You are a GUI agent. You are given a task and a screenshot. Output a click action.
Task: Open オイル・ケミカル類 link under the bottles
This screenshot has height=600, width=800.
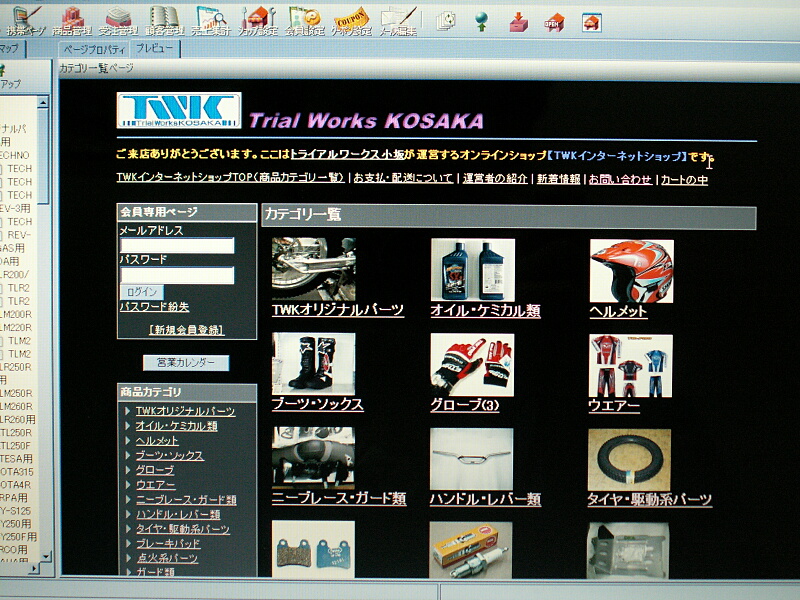pyautogui.click(x=485, y=310)
